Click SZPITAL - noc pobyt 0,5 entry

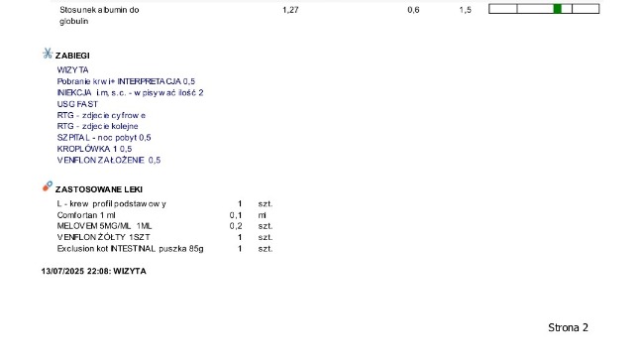[x=104, y=138]
